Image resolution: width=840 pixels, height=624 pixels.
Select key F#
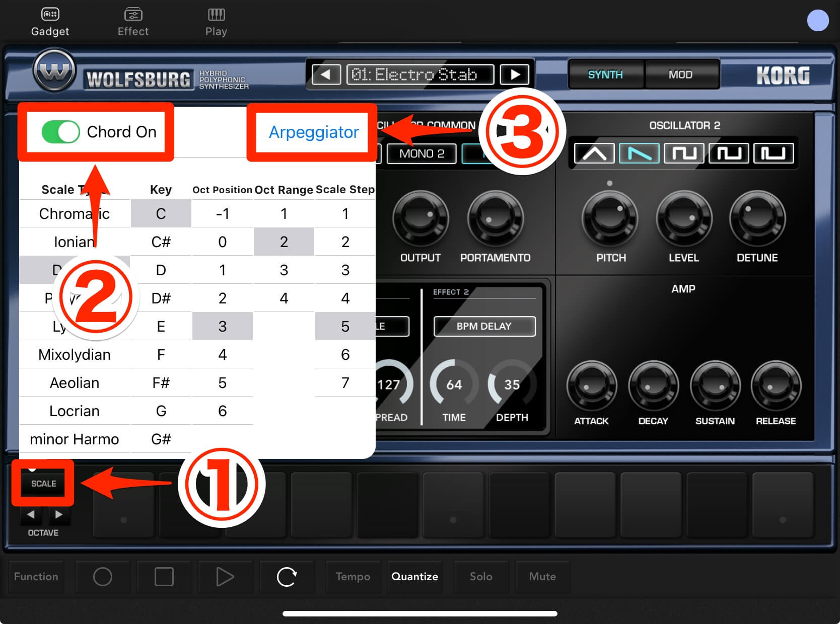(x=161, y=382)
